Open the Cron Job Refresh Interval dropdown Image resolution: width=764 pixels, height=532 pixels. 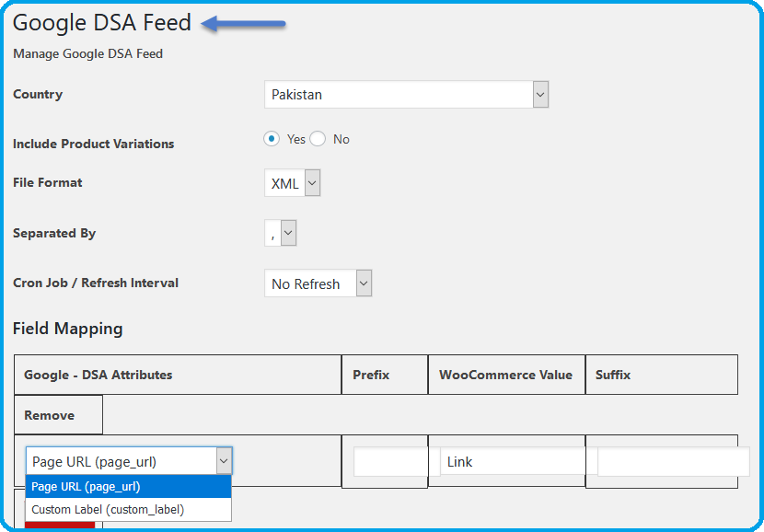(318, 283)
